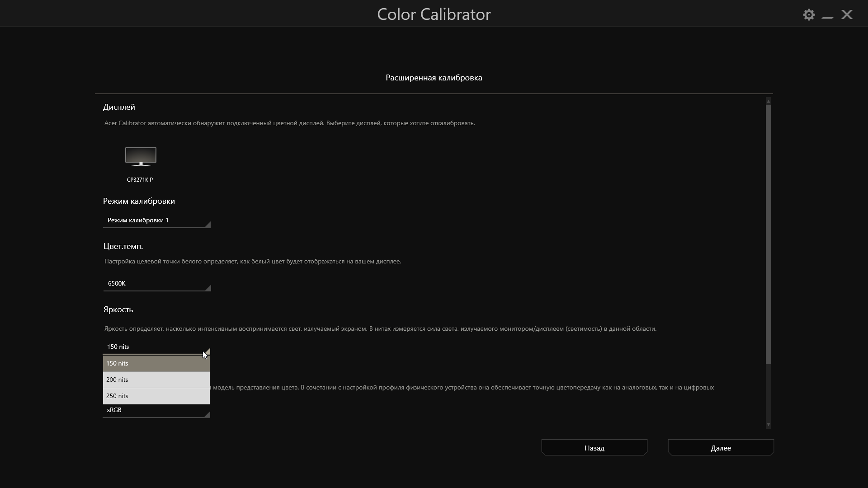This screenshot has width=868, height=488.
Task: Select the CP3271K P monitor icon
Action: coord(141,157)
